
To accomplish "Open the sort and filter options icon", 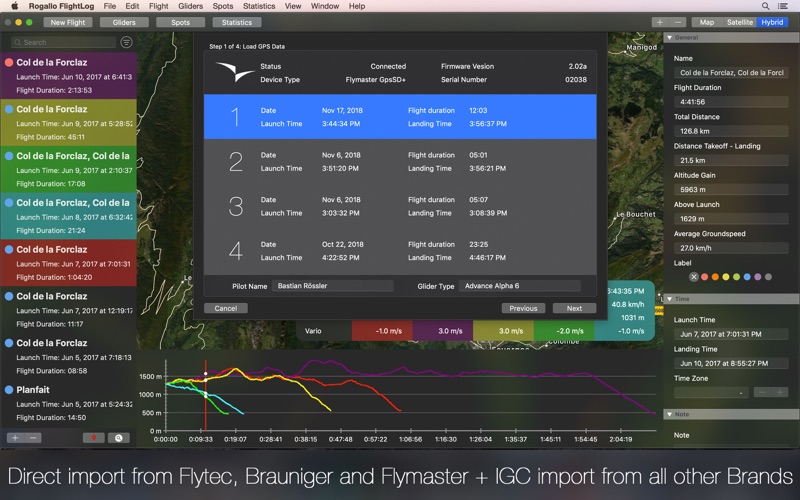I will (x=126, y=42).
